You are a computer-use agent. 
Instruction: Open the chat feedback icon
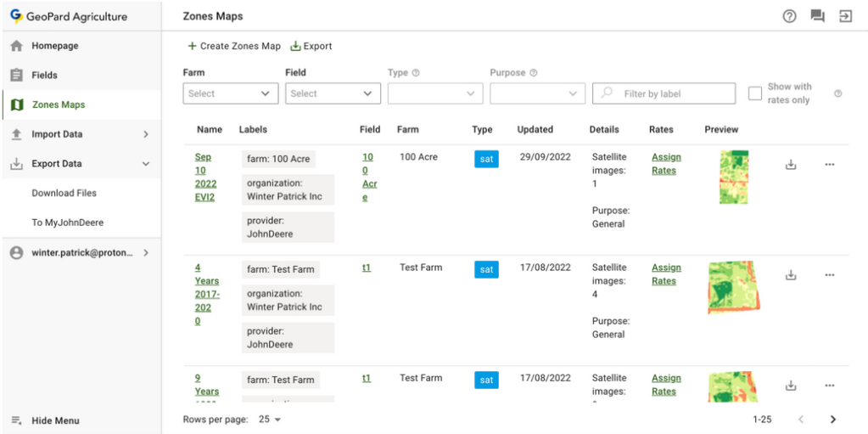[817, 16]
